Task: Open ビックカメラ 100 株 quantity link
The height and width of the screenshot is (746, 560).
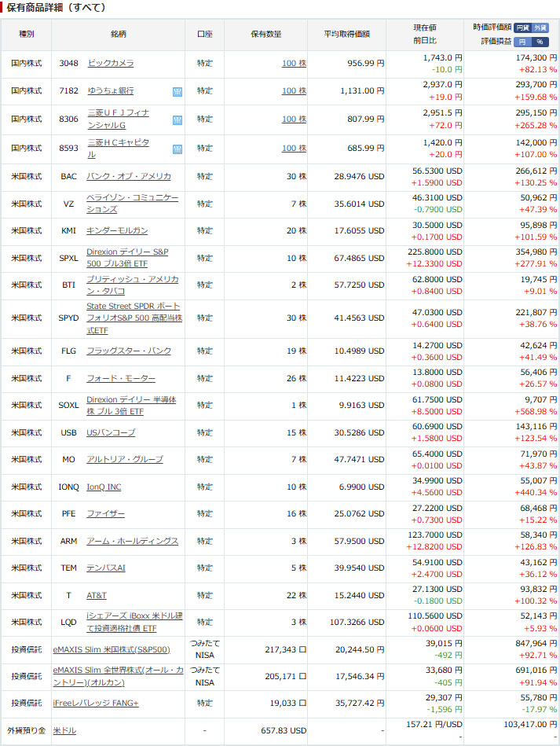Action: click(x=294, y=63)
